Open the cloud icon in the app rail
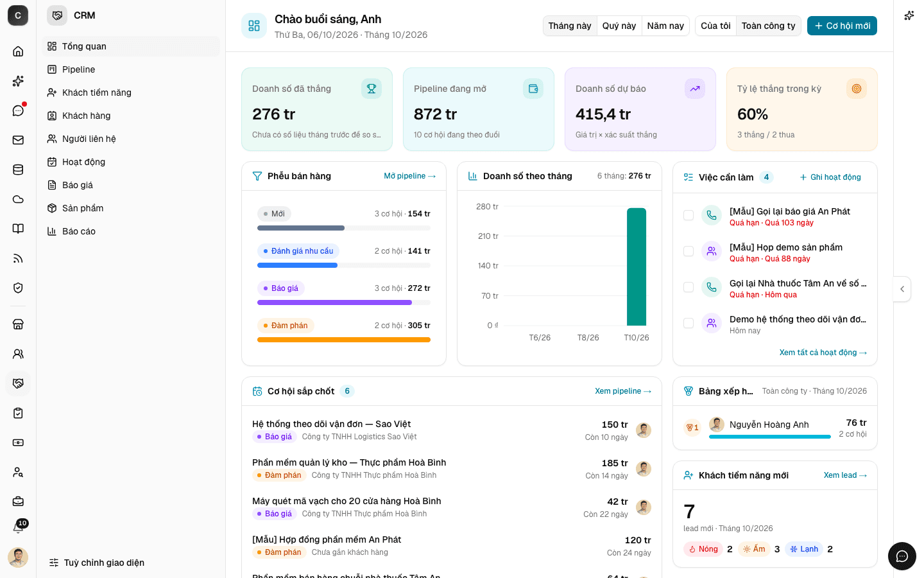 pyautogui.click(x=18, y=199)
